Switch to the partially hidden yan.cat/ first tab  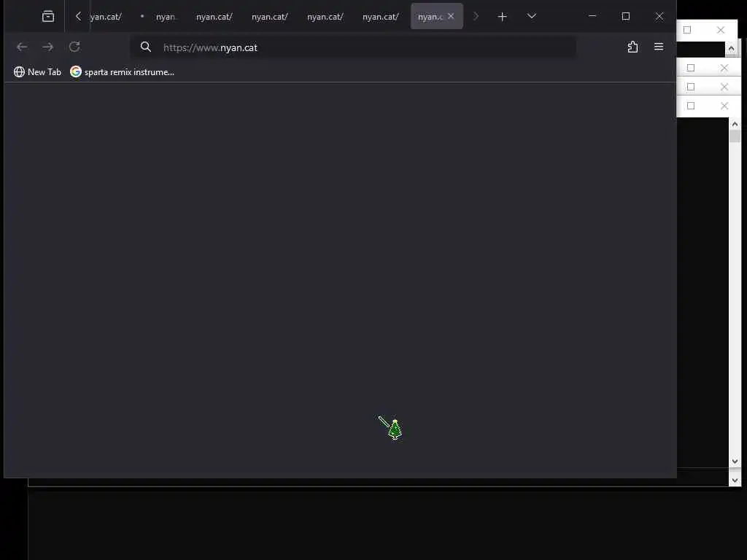coord(106,17)
